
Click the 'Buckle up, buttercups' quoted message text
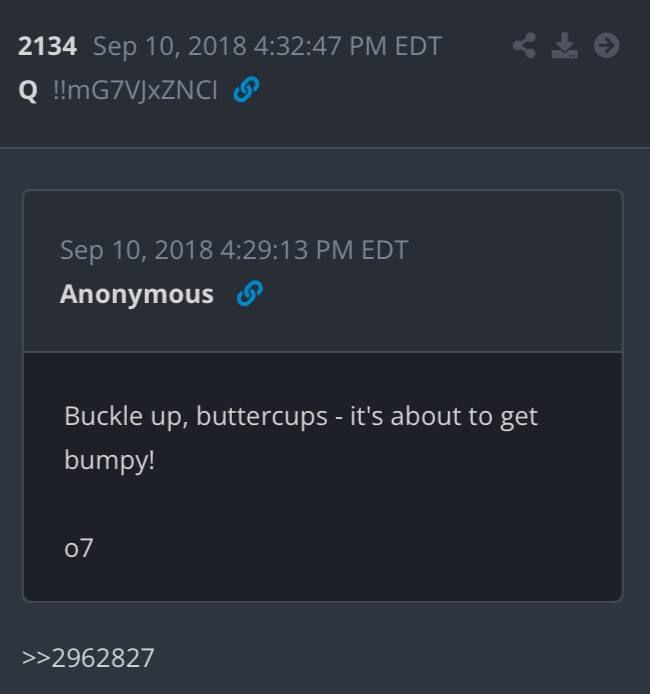[x=301, y=438]
